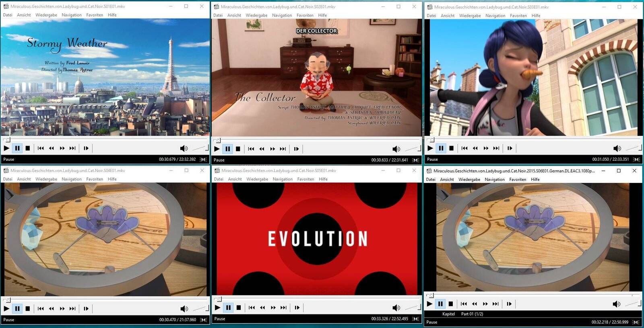The image size is (644, 328).
Task: Pause playback in the S01E01 window
Action: tap(17, 148)
